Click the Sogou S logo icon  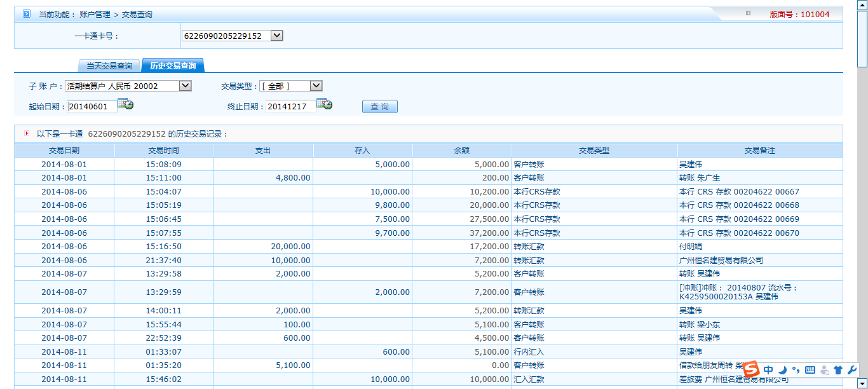tap(751, 369)
